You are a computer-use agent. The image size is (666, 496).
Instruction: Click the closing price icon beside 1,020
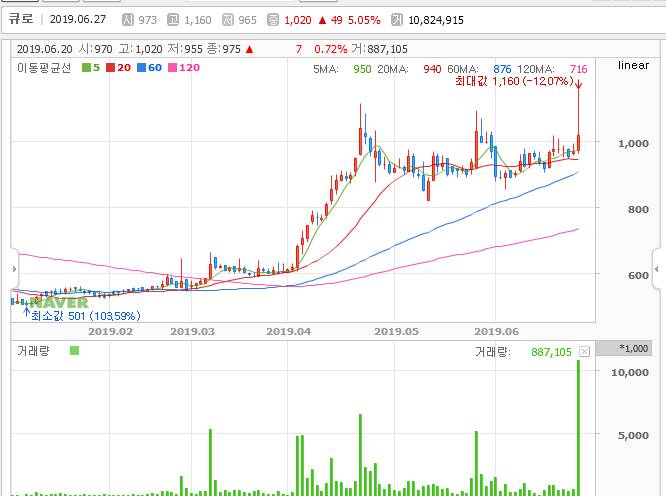coord(273,20)
